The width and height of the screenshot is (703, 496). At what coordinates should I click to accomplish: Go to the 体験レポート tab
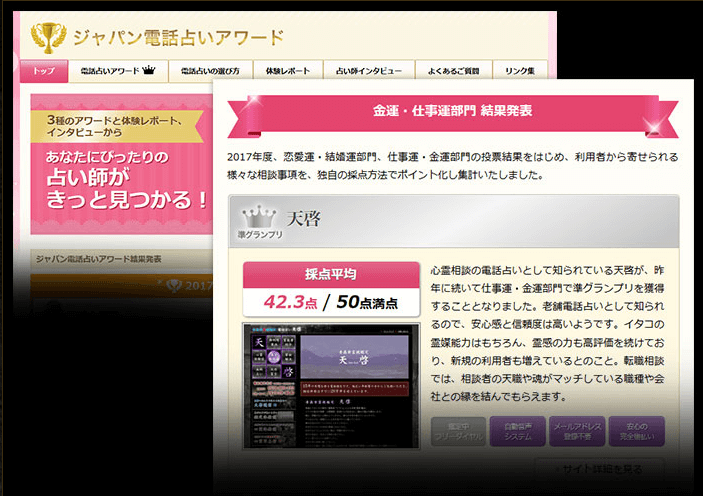[x=288, y=71]
